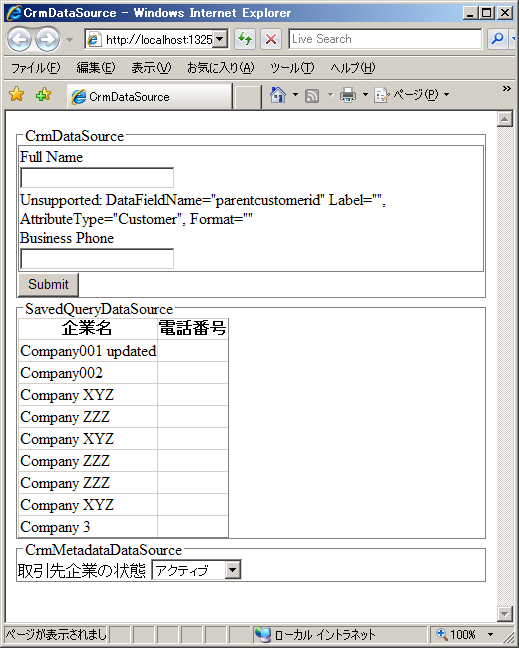Stop loading with the red X icon
The height and width of the screenshot is (648, 519).
271,39
